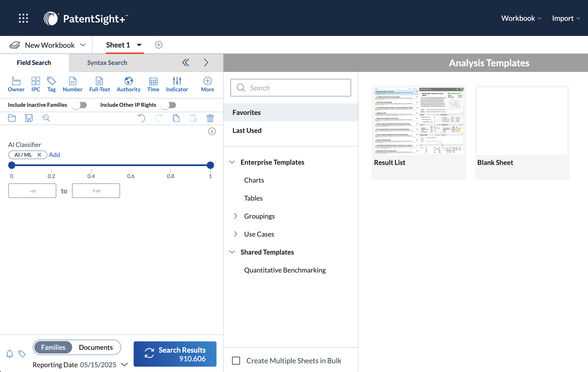This screenshot has height=372, width=588.
Task: Open the Authority search field
Action: 128,84
